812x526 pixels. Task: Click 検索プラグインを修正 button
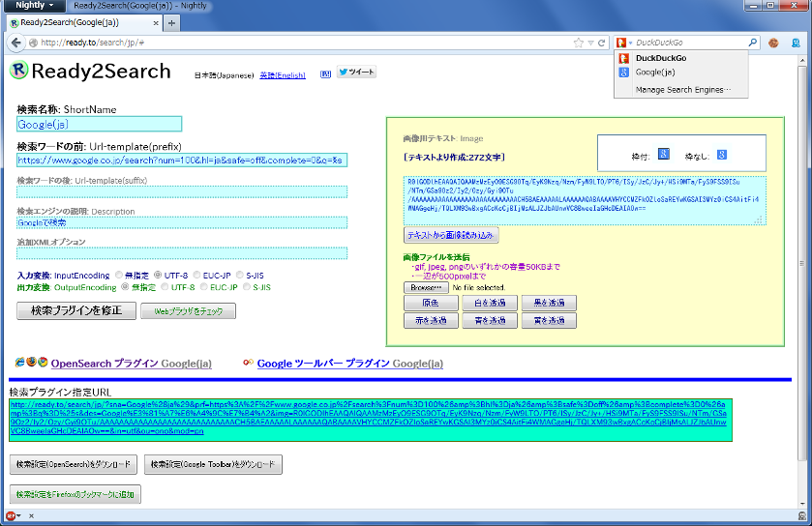coord(76,310)
